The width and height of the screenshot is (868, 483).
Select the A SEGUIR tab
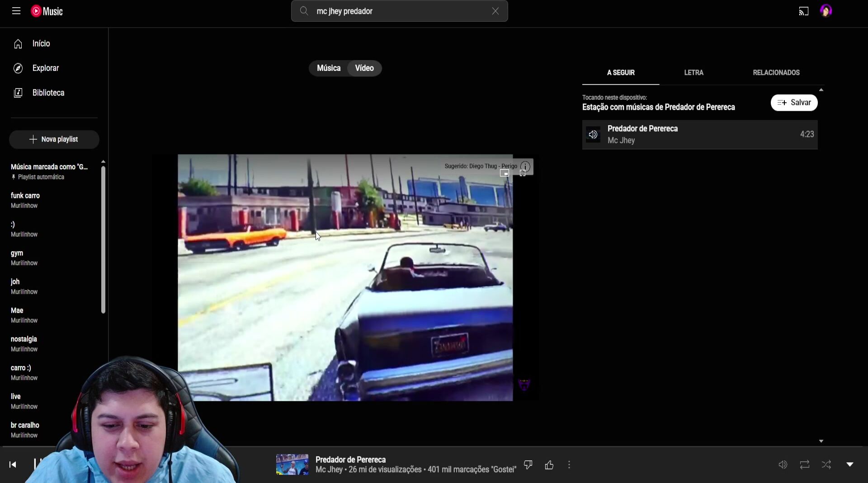tap(621, 73)
